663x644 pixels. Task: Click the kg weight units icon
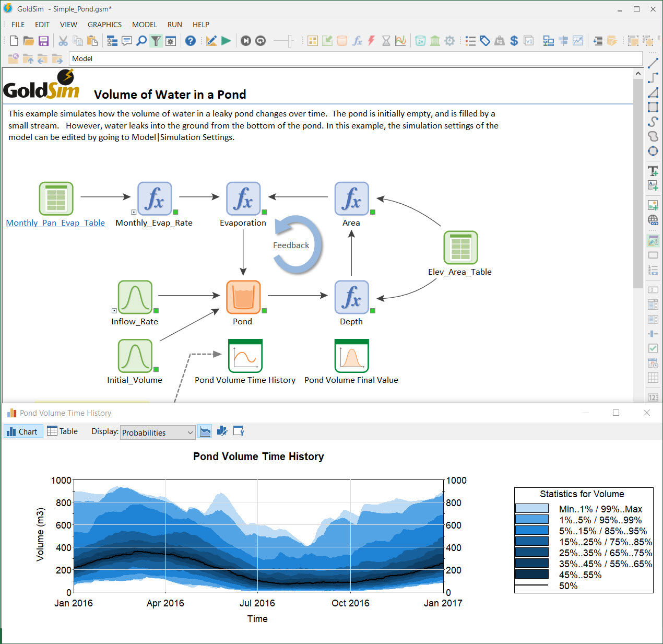click(x=500, y=41)
